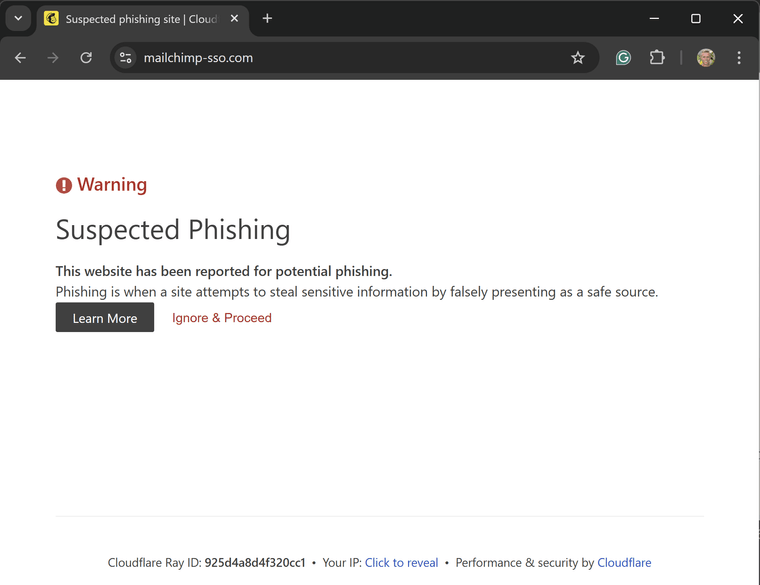The height and width of the screenshot is (585, 760).
Task: Maximize the browser window
Action: (696, 18)
